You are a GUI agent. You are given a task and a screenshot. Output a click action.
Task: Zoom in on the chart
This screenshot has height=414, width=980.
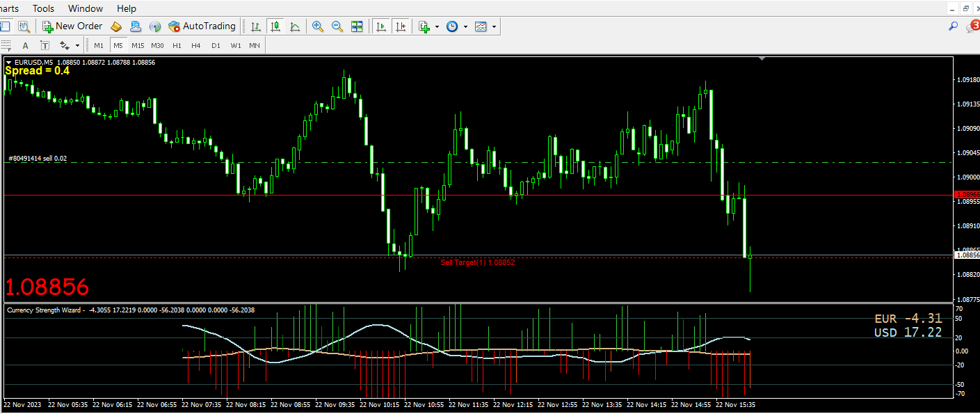tap(318, 26)
